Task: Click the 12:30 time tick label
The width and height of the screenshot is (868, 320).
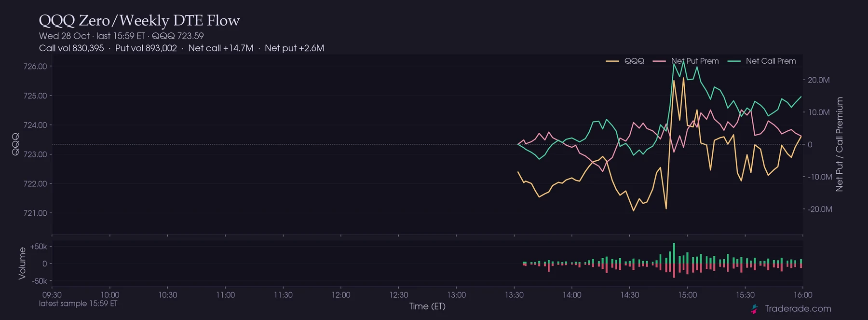Action: tap(399, 295)
